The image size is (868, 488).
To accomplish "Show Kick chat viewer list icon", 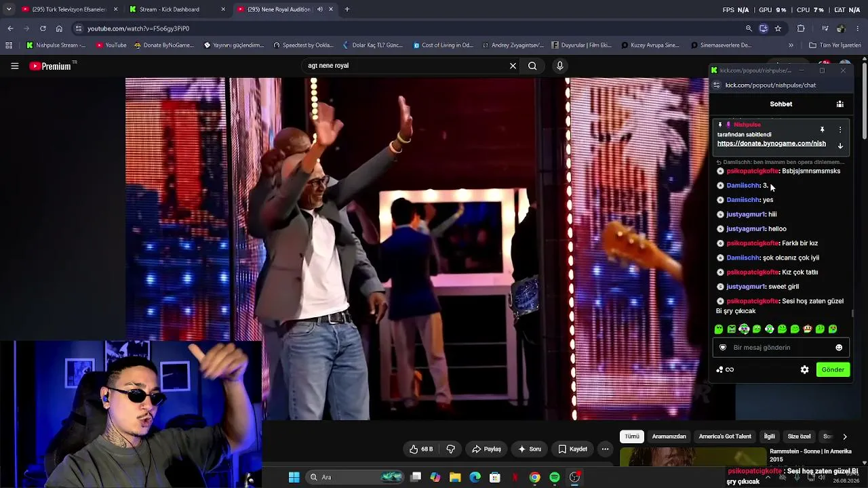I will pyautogui.click(x=840, y=104).
